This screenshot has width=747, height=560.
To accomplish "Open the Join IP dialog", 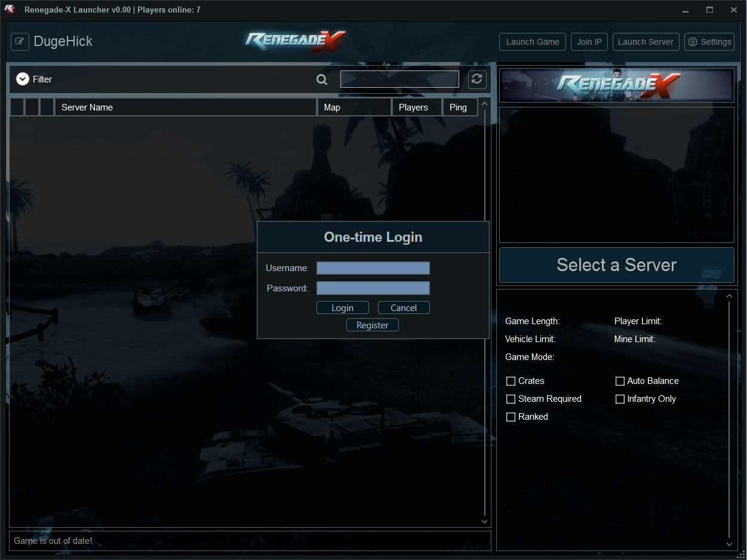I will coord(589,42).
